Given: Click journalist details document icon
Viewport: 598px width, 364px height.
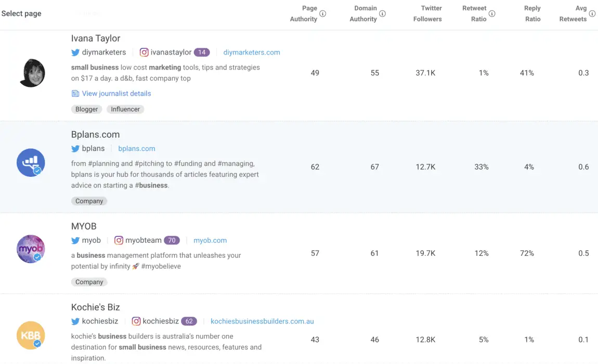Looking at the screenshot, I should pyautogui.click(x=75, y=94).
